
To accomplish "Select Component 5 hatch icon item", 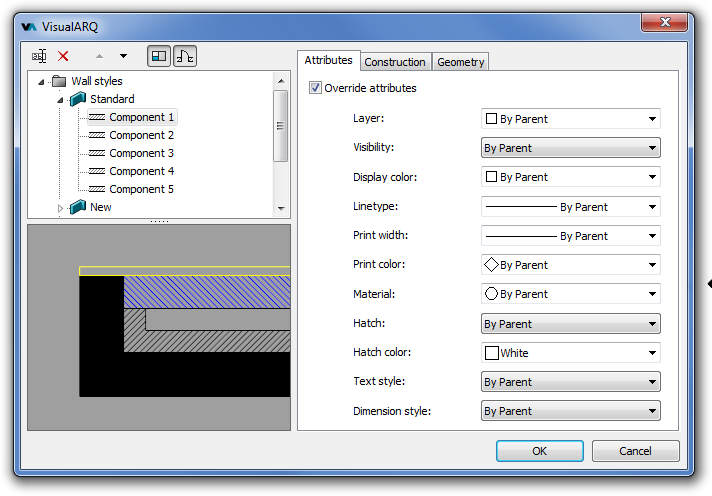I will click(x=97, y=189).
